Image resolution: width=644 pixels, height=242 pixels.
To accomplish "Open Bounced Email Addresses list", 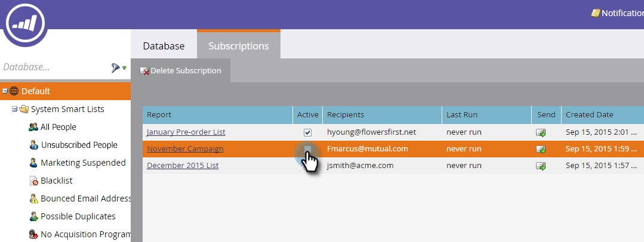I will point(85,198).
